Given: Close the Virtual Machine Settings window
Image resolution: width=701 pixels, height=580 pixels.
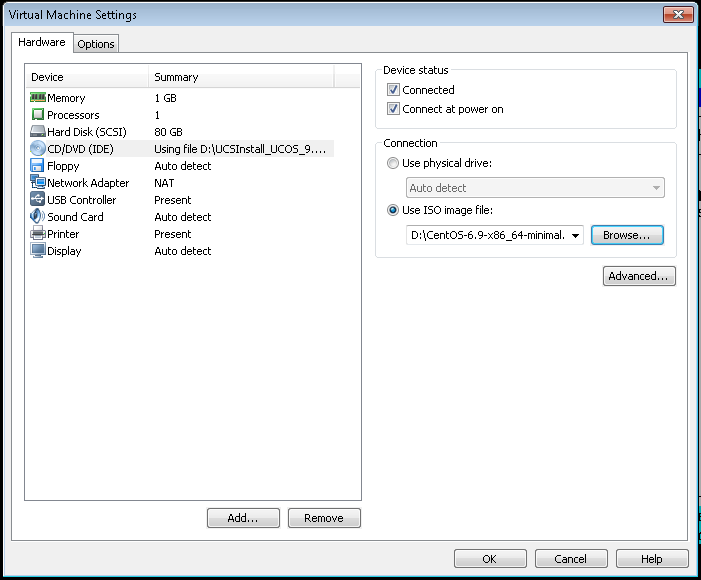Looking at the screenshot, I should 678,14.
